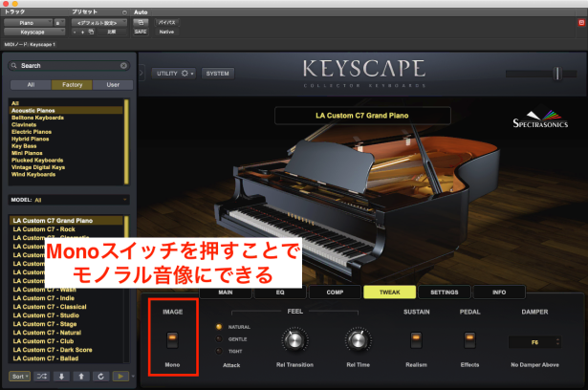588x390 pixels.
Task: Switch to the MAIN tab
Action: click(226, 292)
